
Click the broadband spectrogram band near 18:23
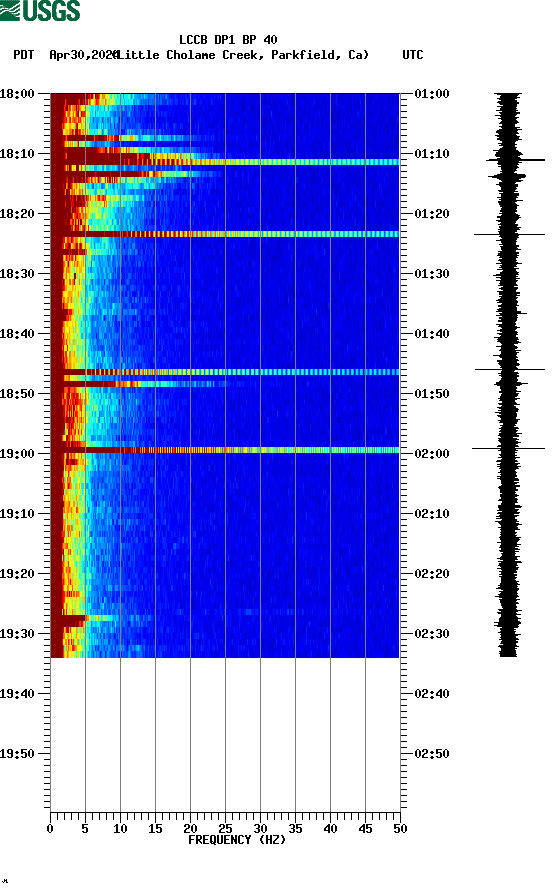point(225,234)
